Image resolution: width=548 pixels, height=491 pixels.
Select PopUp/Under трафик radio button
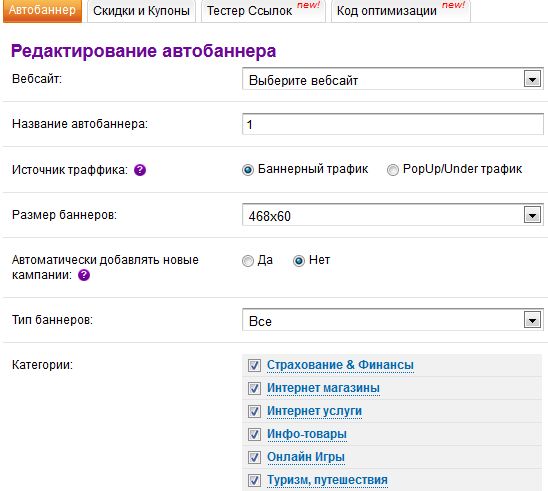pyautogui.click(x=392, y=170)
